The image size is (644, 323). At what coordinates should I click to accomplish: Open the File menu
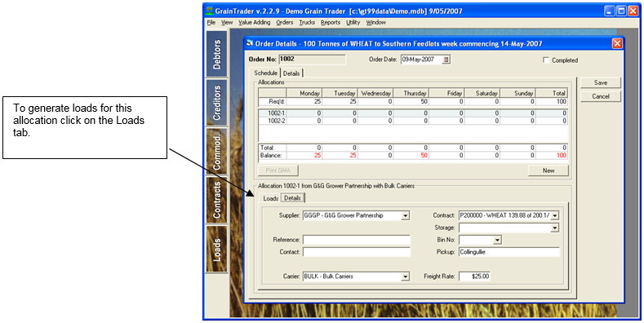211,23
